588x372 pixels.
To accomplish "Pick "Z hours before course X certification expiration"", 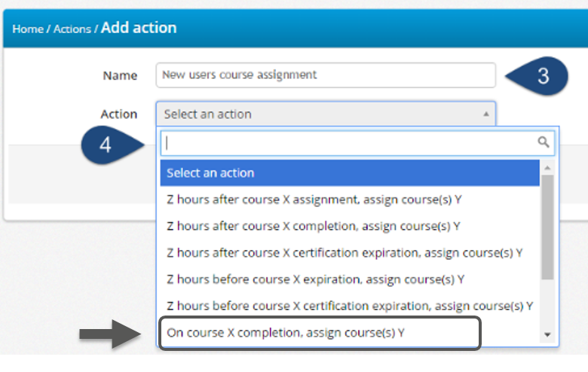I will [x=350, y=306].
